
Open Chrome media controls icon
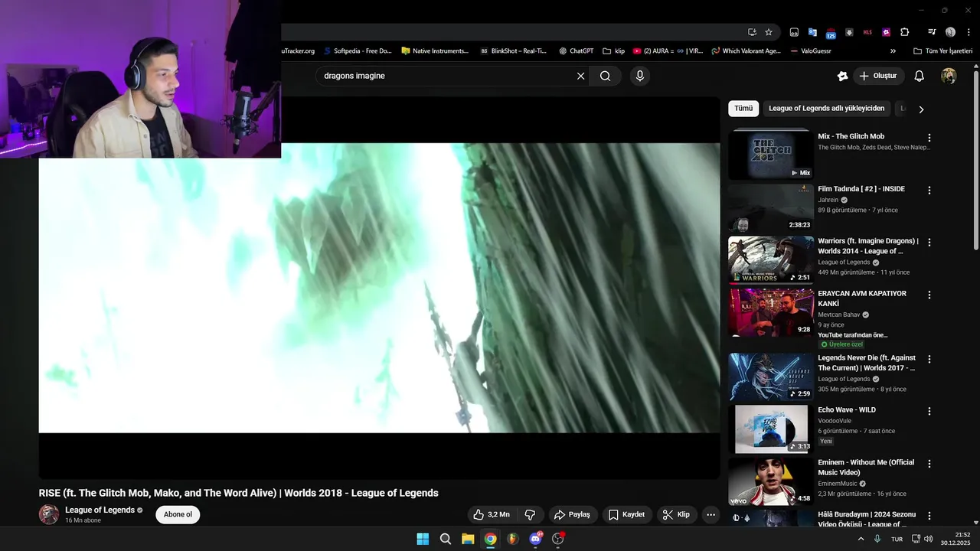click(x=932, y=32)
